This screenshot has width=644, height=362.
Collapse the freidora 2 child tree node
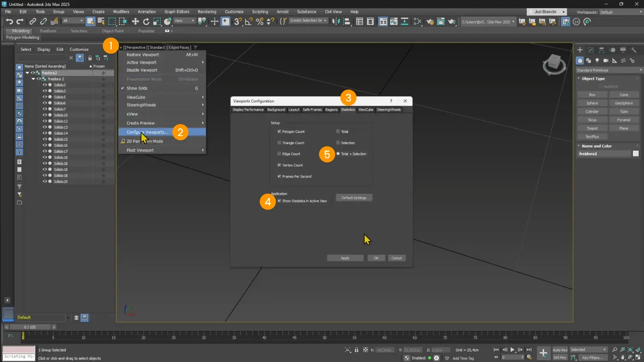coord(33,79)
